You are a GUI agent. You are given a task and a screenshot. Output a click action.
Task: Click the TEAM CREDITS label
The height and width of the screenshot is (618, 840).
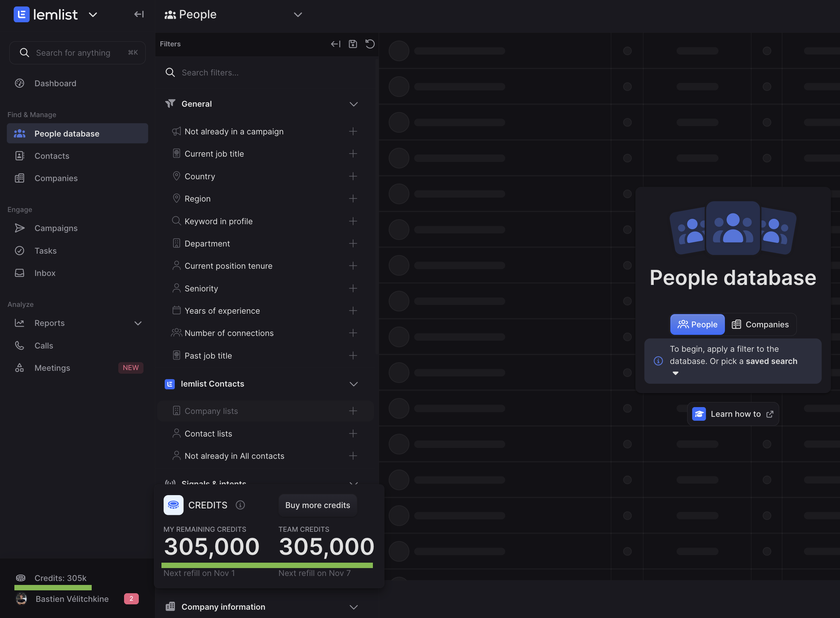(x=303, y=529)
